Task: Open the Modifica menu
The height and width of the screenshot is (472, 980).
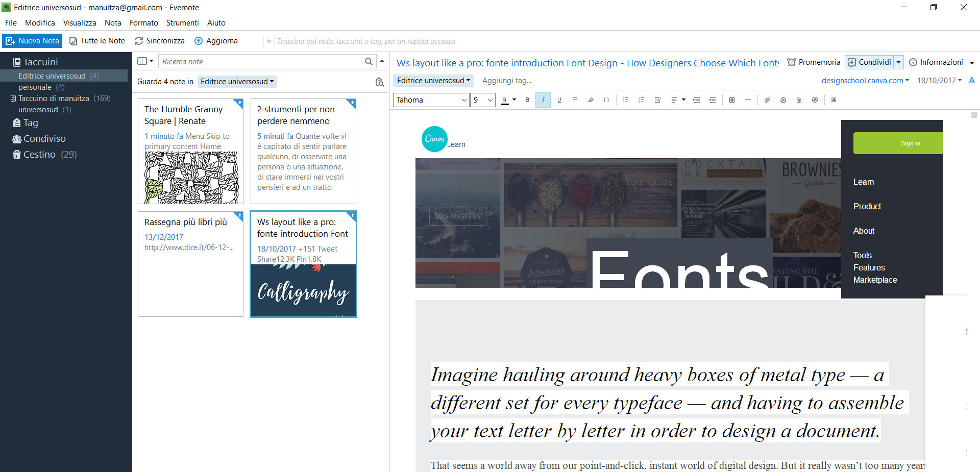Action: click(40, 23)
